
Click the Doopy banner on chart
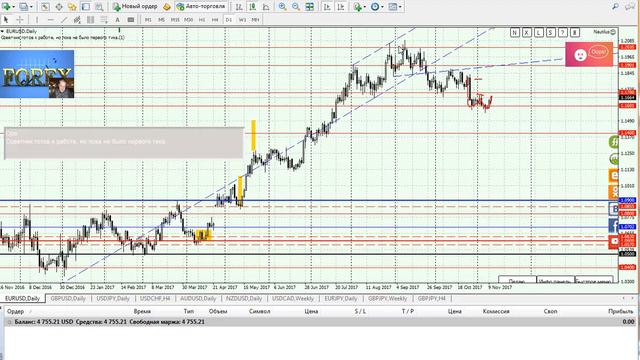point(589,54)
